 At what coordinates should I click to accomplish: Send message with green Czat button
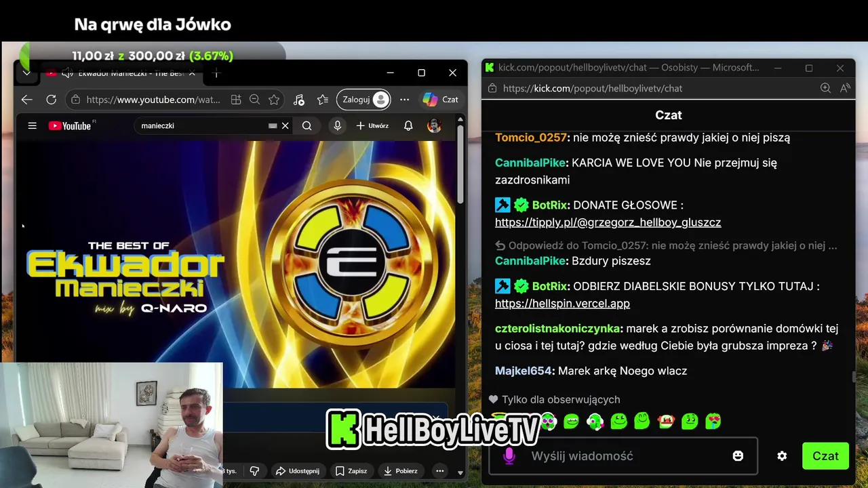click(x=825, y=456)
